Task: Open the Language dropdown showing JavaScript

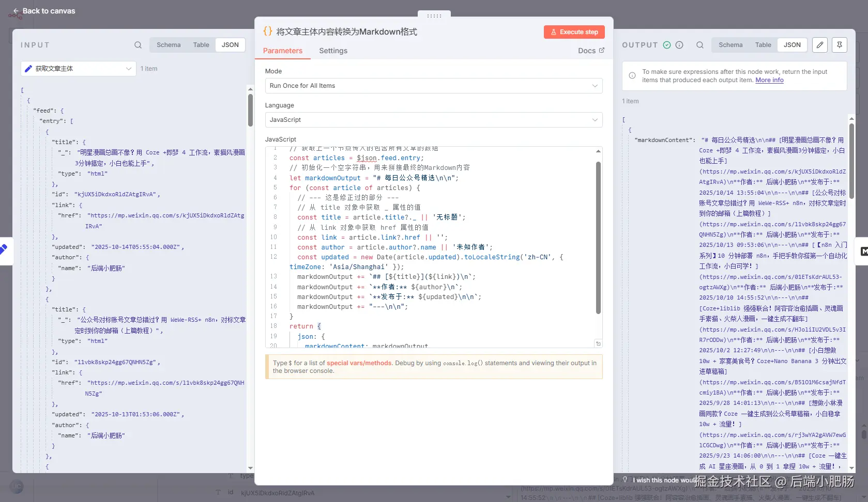Action: [433, 120]
